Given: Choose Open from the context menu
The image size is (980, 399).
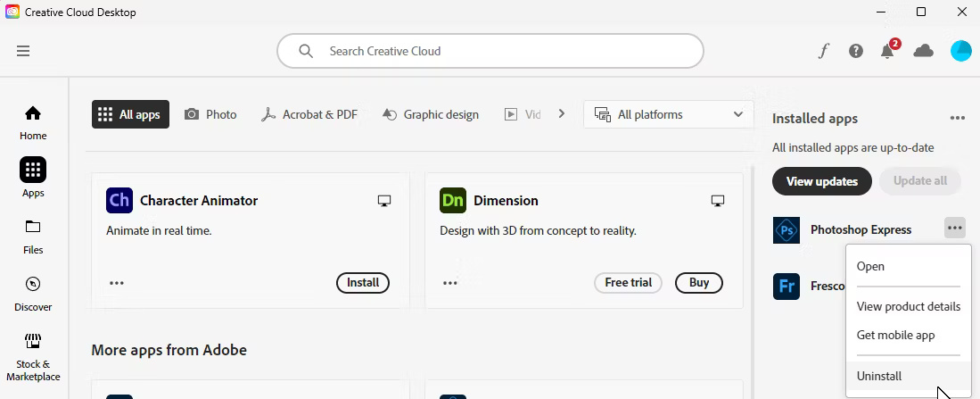Looking at the screenshot, I should click(908, 266).
